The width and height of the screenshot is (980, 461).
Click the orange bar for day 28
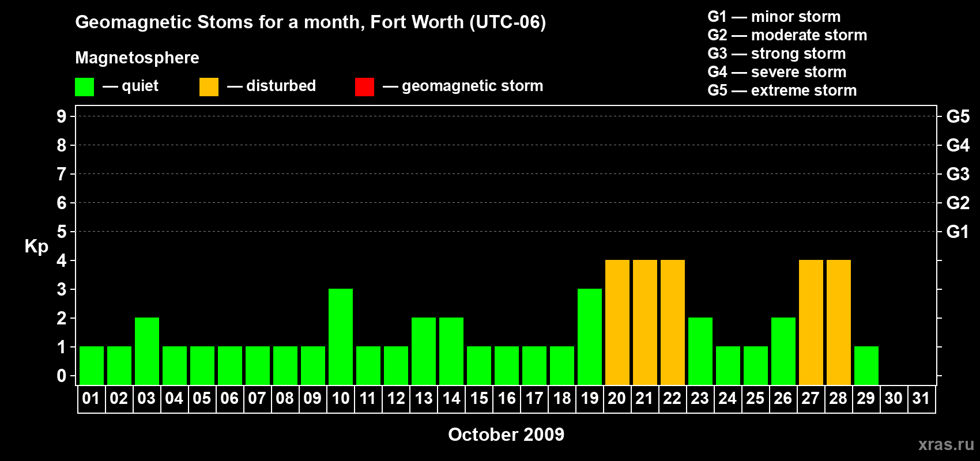pyautogui.click(x=839, y=322)
